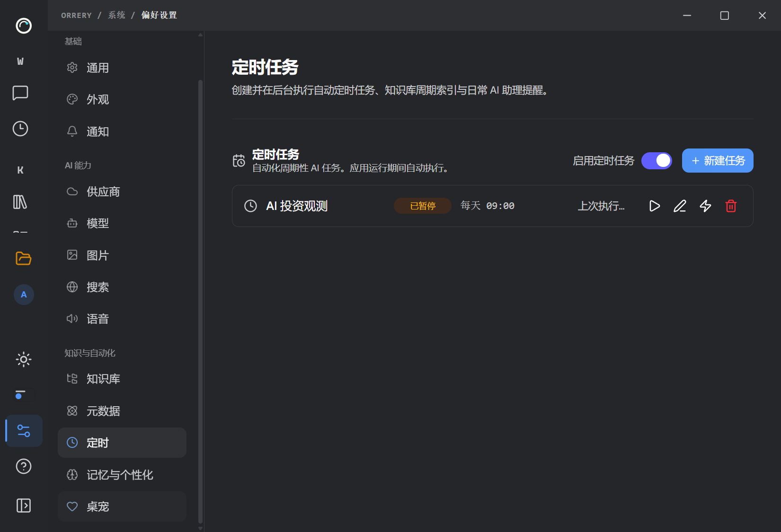781x532 pixels.
Task: Open the sliders preferences icon in left rail
Action: tap(24, 431)
